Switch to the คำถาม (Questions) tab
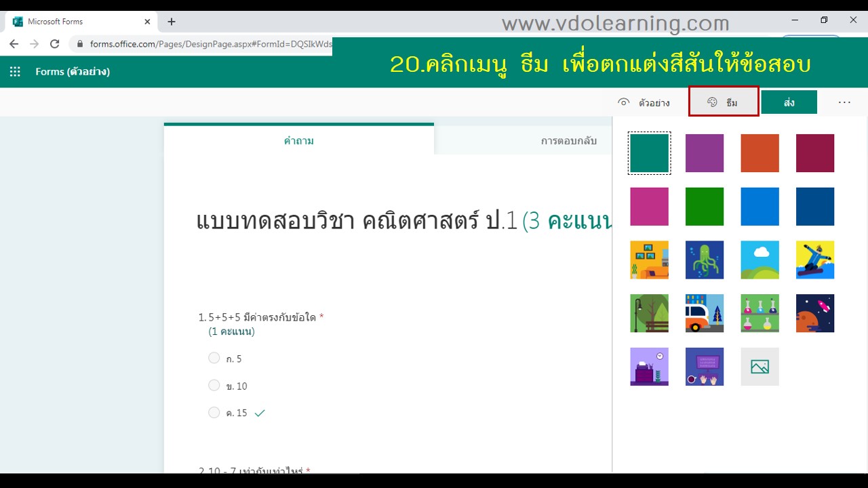 point(298,141)
